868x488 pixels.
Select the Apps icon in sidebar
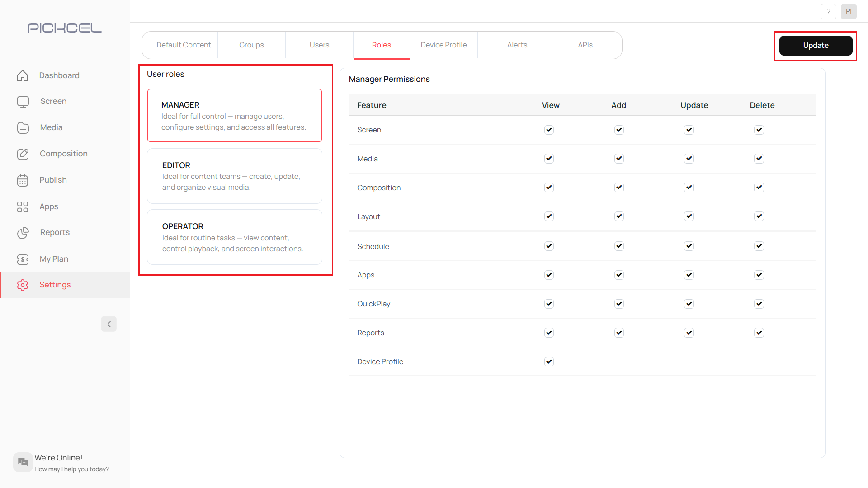click(x=48, y=206)
